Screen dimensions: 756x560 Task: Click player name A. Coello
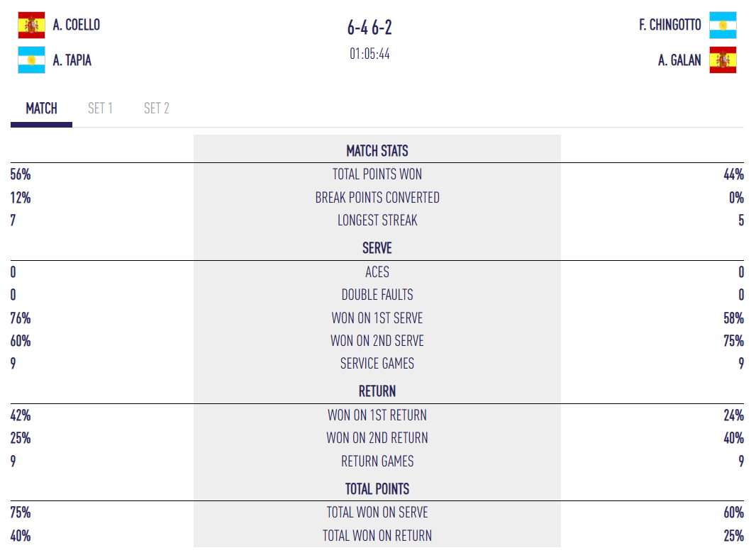pos(77,25)
